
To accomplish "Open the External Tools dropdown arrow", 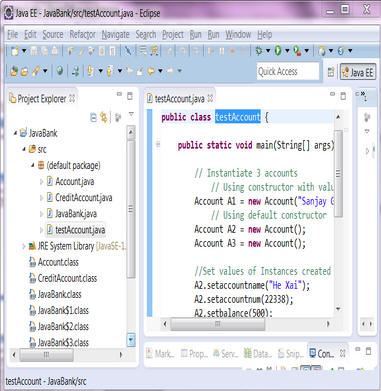I will 307,51.
